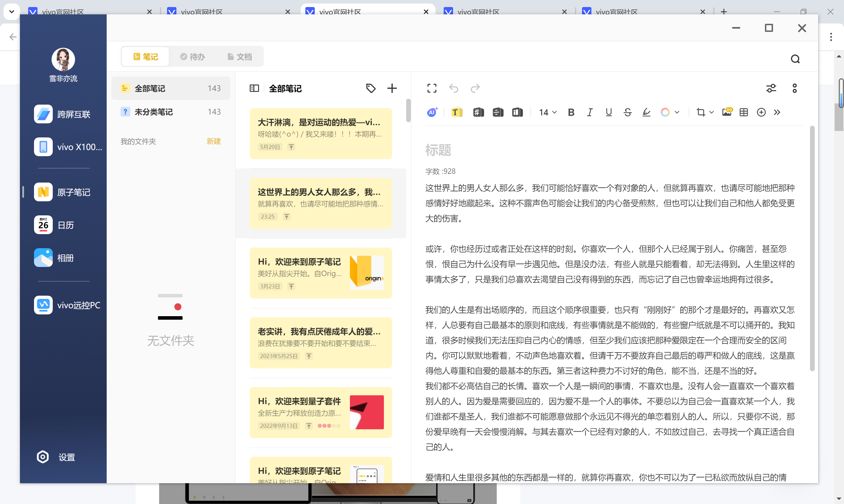
Task: Open 跨屏互联 in sidebar
Action: pos(62,114)
